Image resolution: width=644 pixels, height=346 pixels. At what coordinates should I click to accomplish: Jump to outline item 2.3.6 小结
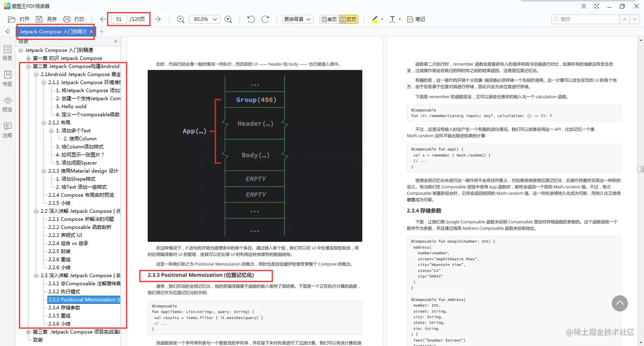59,324
